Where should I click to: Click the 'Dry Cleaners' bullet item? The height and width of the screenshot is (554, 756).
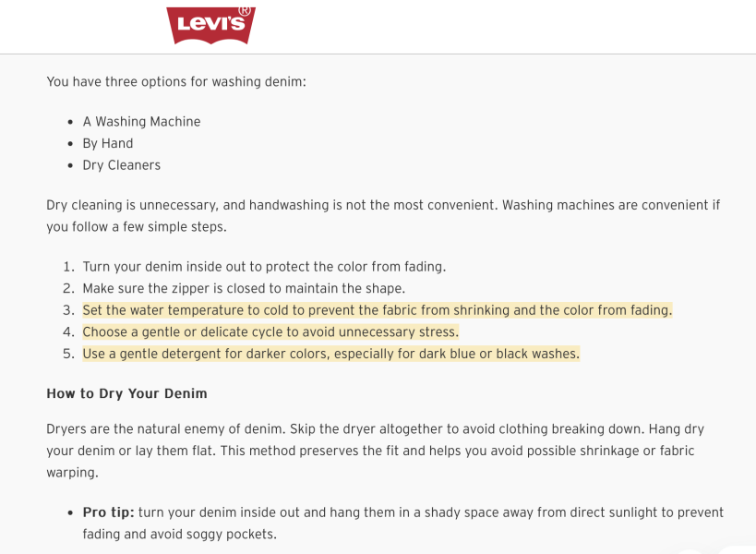point(122,165)
